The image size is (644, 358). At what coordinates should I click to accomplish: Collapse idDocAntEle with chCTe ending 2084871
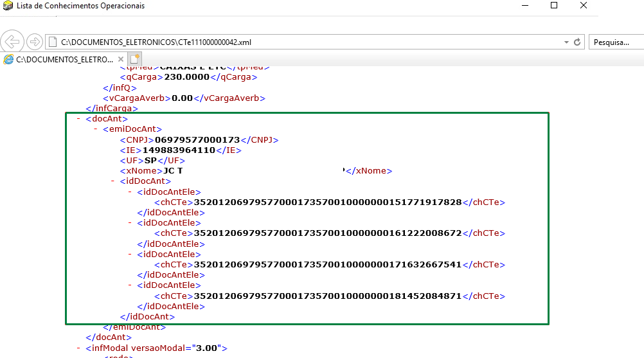[130, 285]
